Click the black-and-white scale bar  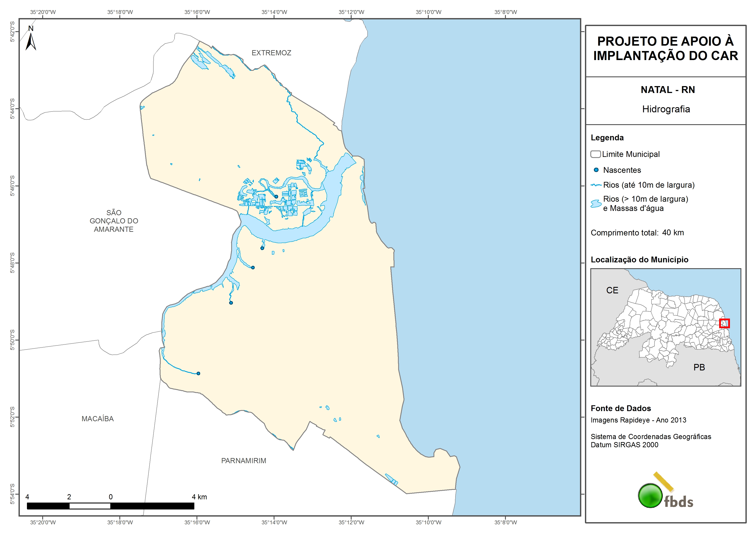110,506
